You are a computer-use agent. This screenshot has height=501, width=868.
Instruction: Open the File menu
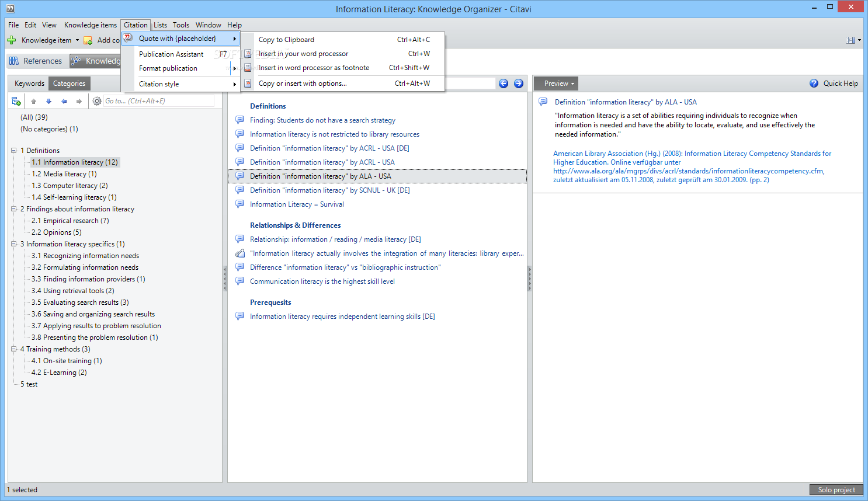click(x=13, y=25)
